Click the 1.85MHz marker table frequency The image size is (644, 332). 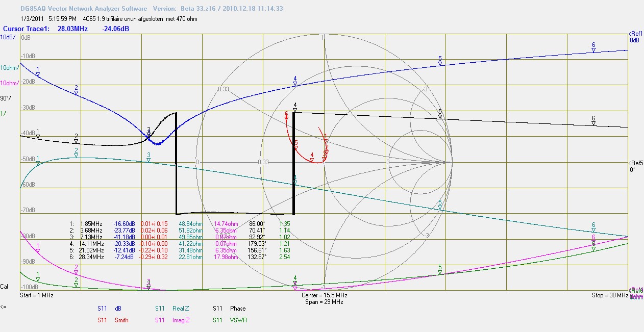pyautogui.click(x=92, y=224)
